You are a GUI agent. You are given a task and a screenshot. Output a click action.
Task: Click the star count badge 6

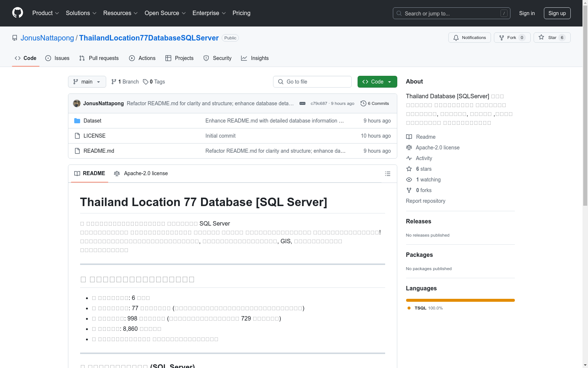562,38
